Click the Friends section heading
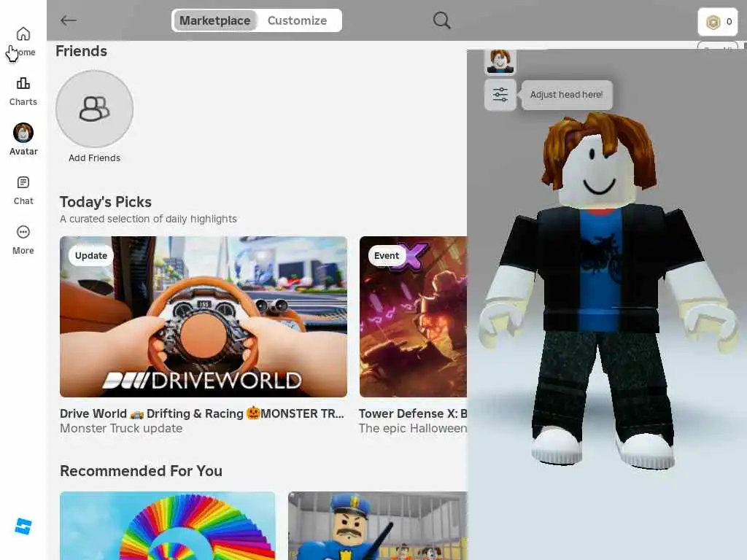This screenshot has width=747, height=560. (x=82, y=51)
